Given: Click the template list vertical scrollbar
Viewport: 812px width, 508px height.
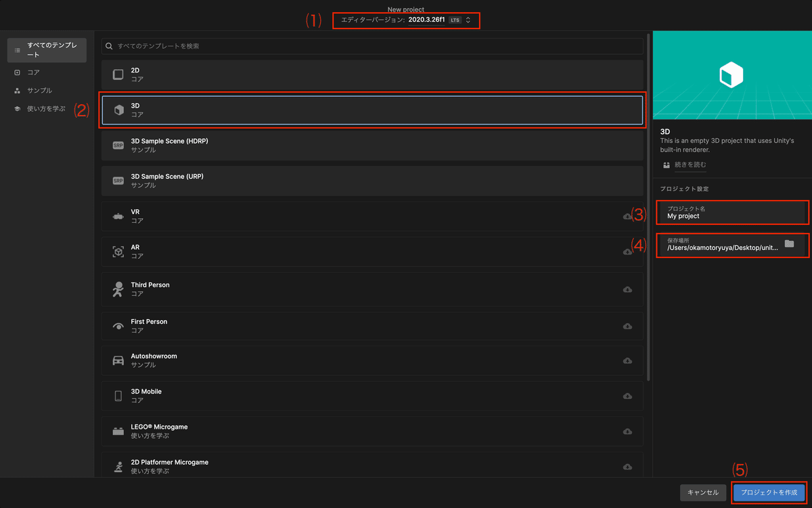Looking at the screenshot, I should (x=648, y=207).
